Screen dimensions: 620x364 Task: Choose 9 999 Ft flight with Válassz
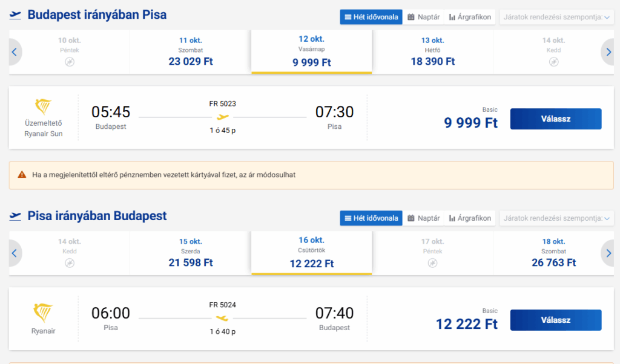pyautogui.click(x=556, y=119)
